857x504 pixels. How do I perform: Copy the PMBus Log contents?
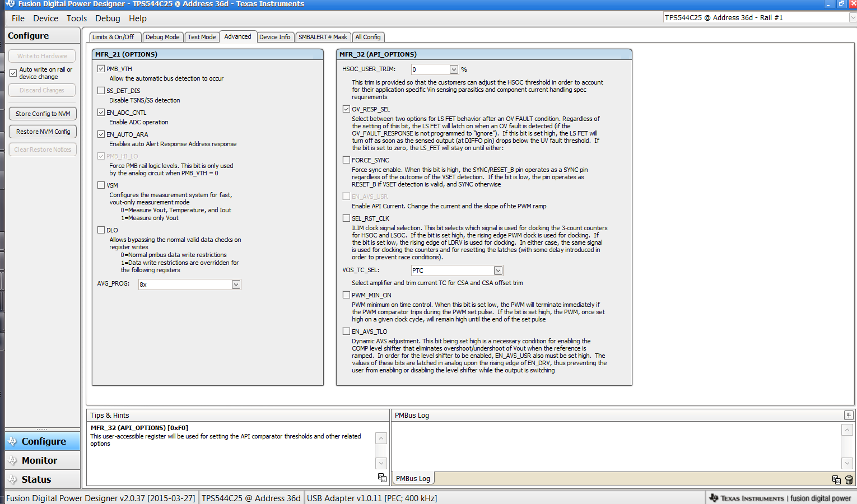[836, 480]
